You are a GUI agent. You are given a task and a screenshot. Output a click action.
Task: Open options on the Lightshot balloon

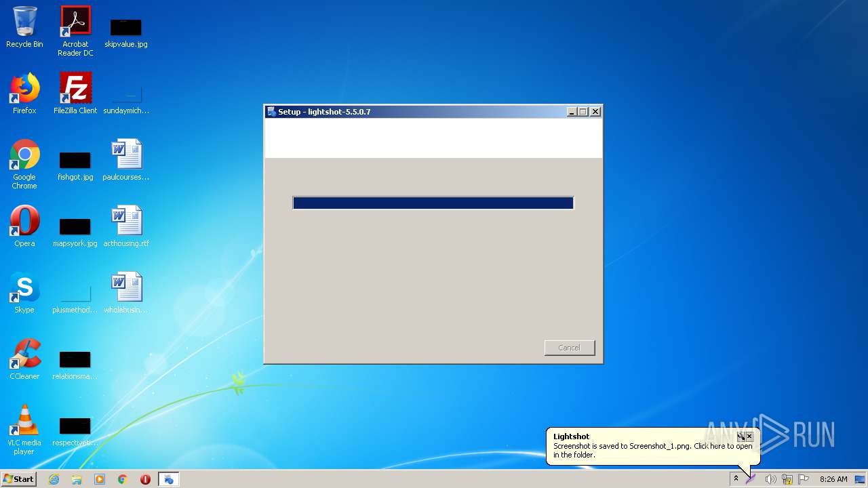[x=741, y=436]
